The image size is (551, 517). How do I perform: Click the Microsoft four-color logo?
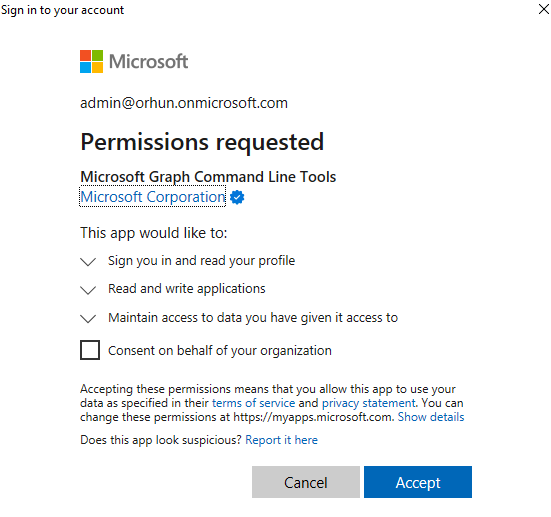tap(91, 62)
